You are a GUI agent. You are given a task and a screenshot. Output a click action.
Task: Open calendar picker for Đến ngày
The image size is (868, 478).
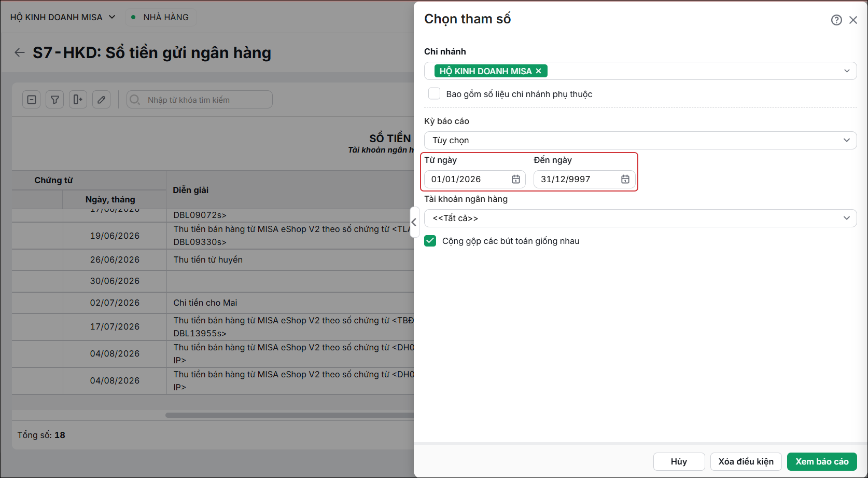click(625, 179)
